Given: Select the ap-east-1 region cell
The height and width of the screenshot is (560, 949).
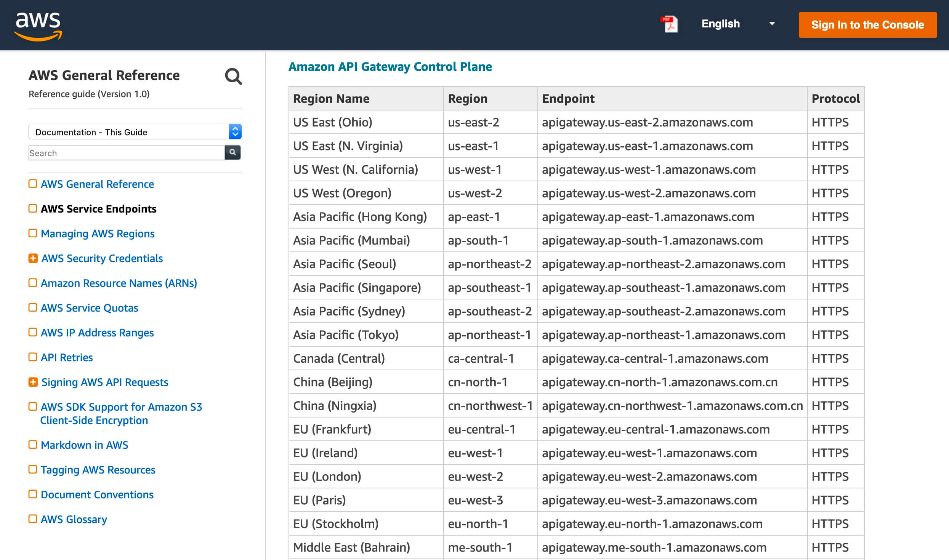Looking at the screenshot, I should pos(491,217).
